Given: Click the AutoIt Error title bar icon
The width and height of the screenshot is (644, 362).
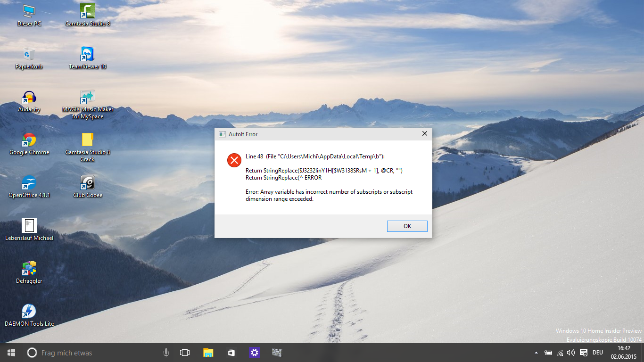Looking at the screenshot, I should coord(222,134).
